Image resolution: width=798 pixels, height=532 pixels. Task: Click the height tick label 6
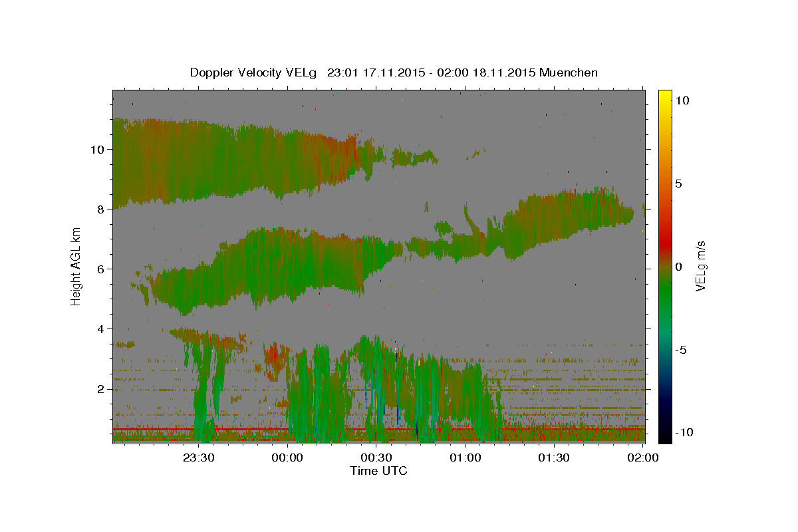(x=100, y=269)
